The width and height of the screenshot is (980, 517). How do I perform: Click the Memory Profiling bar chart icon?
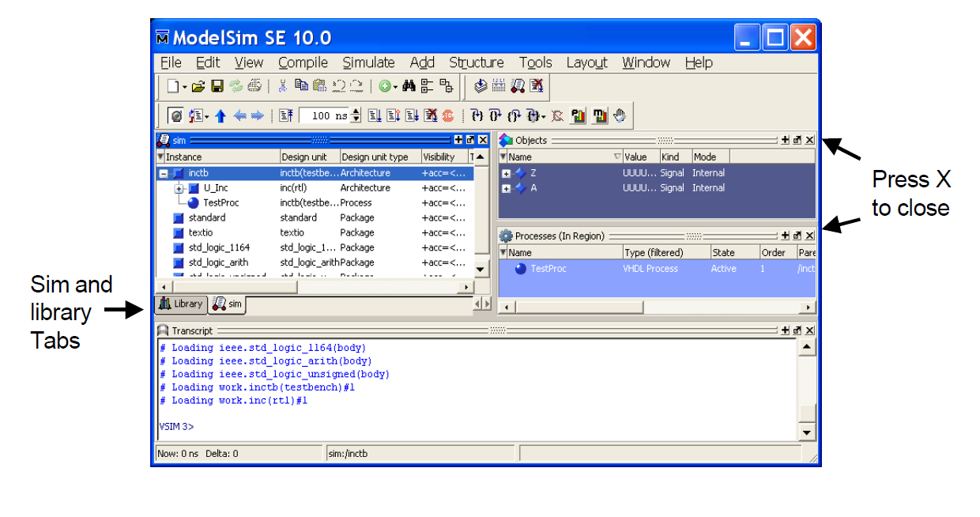point(600,115)
